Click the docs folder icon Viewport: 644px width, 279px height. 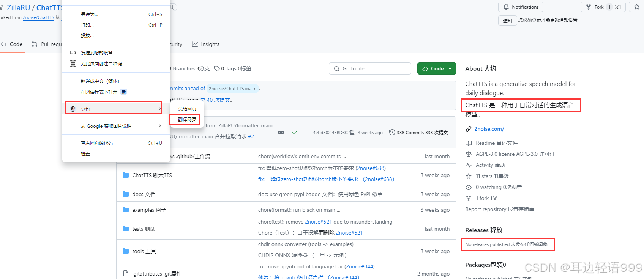pyautogui.click(x=126, y=194)
